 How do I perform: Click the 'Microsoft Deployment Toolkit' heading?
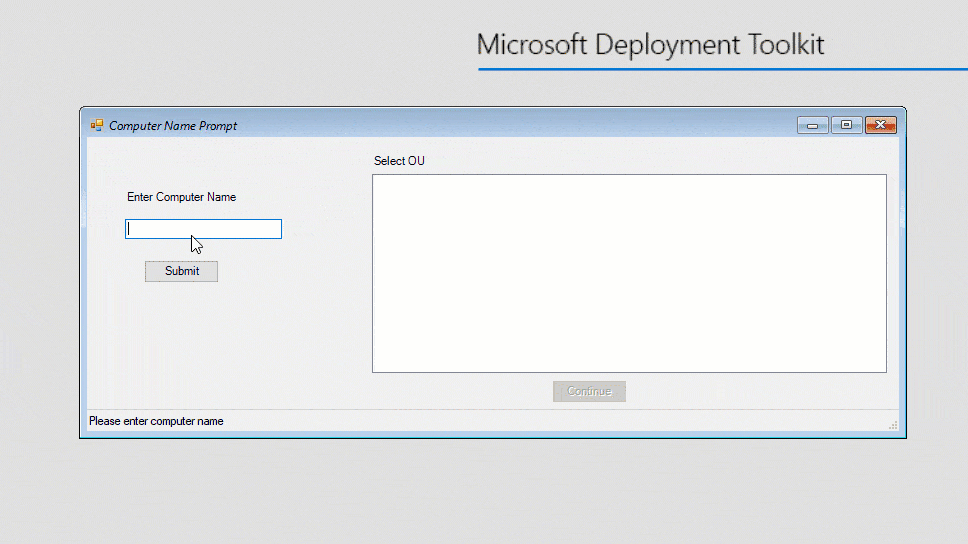click(x=650, y=44)
